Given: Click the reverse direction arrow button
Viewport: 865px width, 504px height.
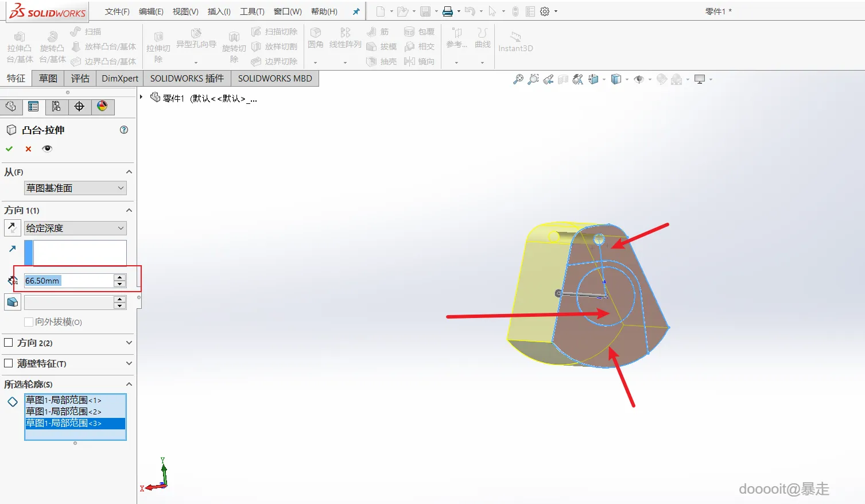Looking at the screenshot, I should click(13, 228).
